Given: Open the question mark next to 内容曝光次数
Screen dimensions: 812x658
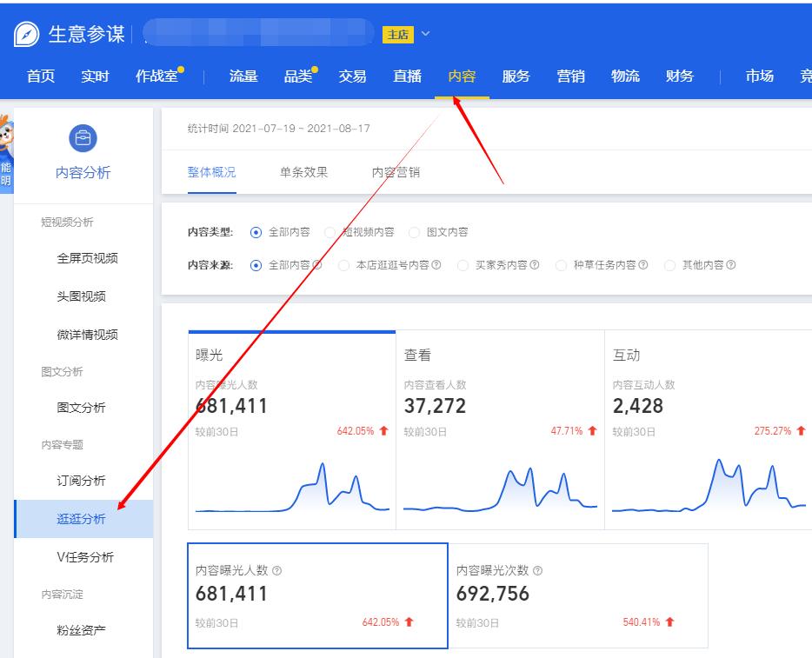Looking at the screenshot, I should [537, 569].
